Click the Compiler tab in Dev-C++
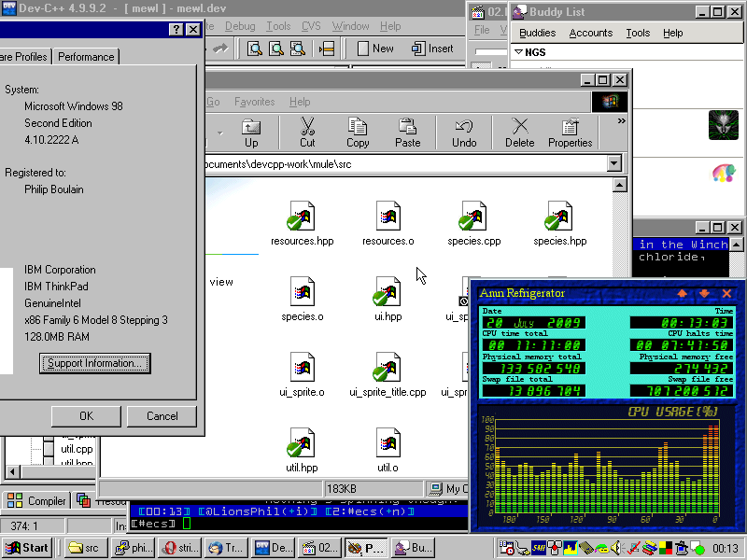The image size is (747, 560). tap(37, 501)
